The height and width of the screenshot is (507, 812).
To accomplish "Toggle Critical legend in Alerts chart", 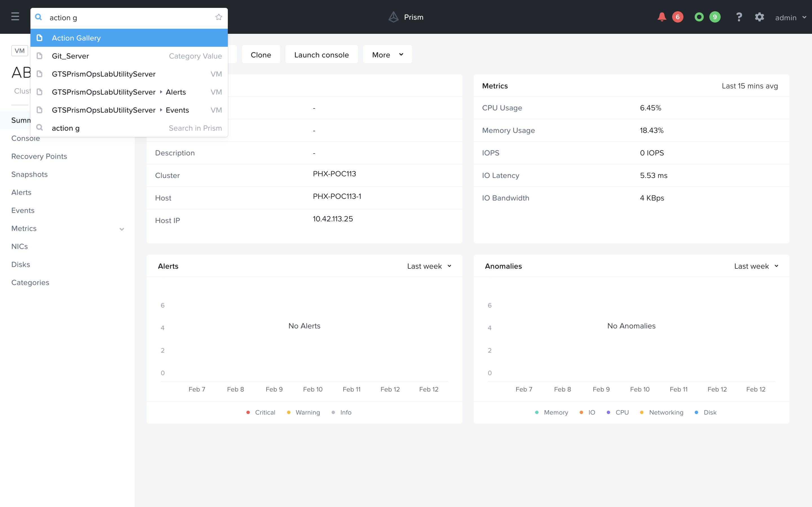I will (x=261, y=412).
